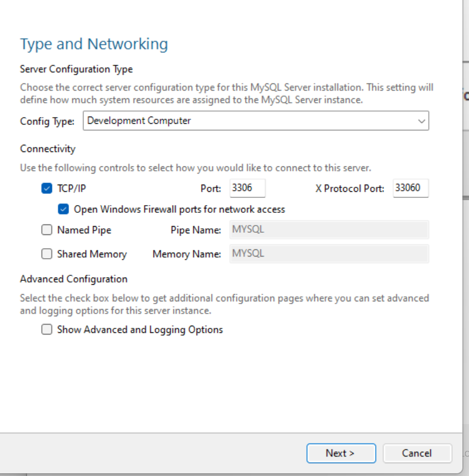
Task: Click the Config Type dropdown arrow
Action: (421, 121)
